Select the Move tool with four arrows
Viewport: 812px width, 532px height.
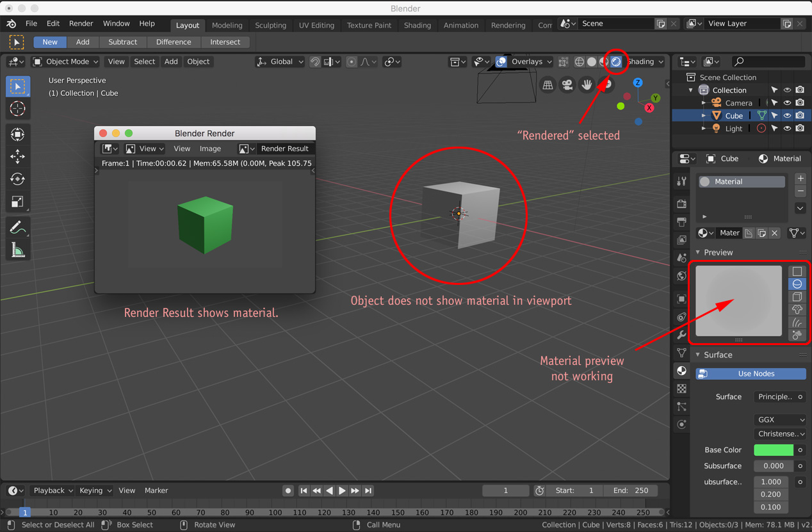[18, 156]
